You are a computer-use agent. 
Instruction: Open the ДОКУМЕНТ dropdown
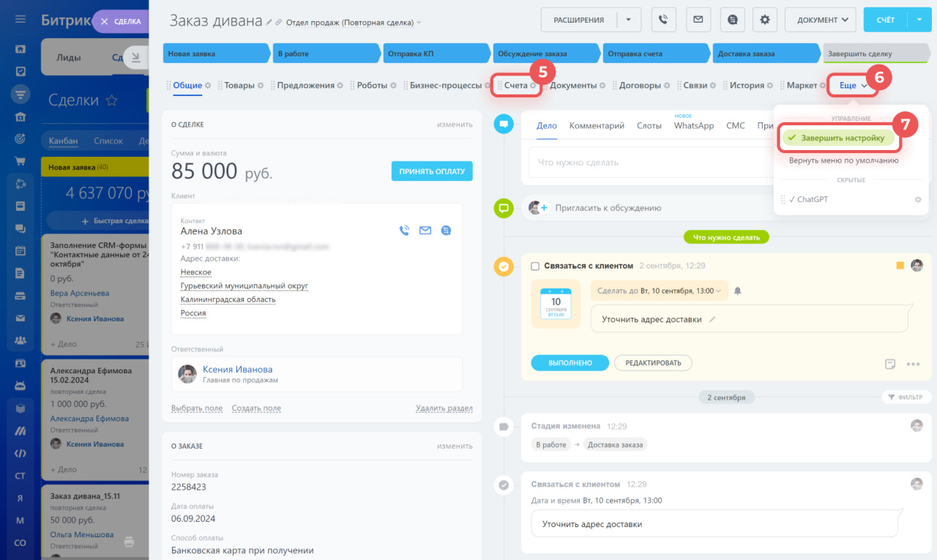[821, 20]
